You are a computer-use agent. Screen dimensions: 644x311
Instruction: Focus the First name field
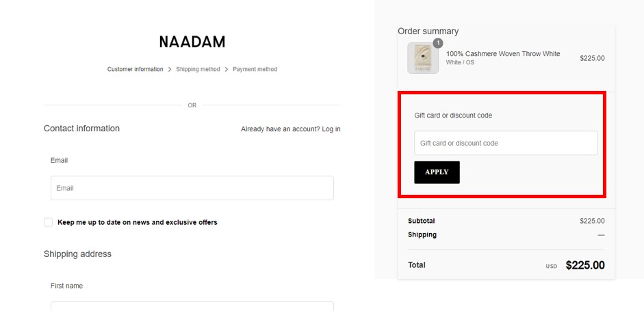[192, 306]
